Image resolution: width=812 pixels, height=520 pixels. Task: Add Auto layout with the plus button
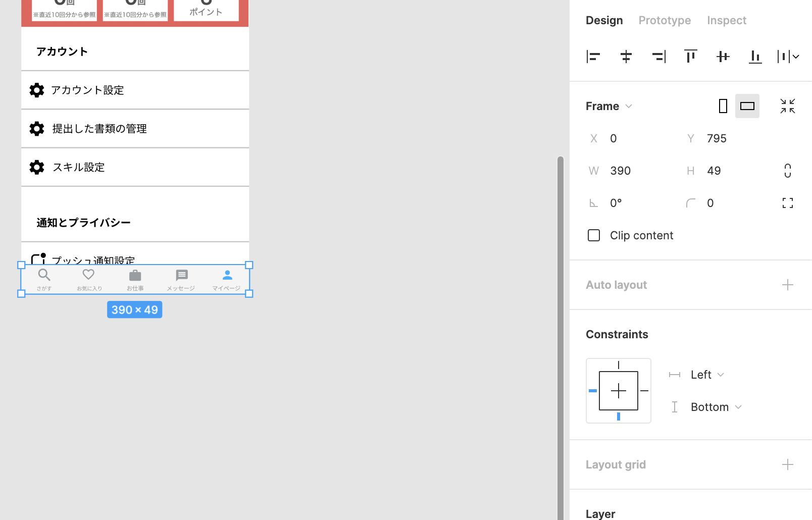point(787,285)
